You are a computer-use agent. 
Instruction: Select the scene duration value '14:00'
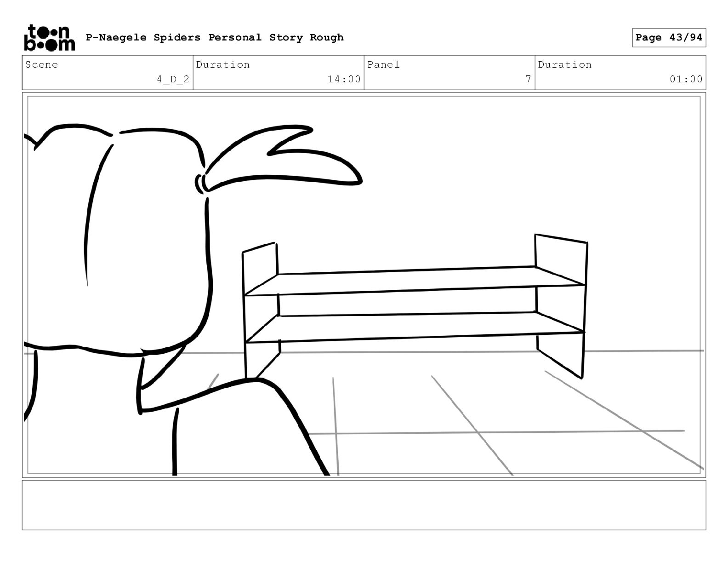344,79
